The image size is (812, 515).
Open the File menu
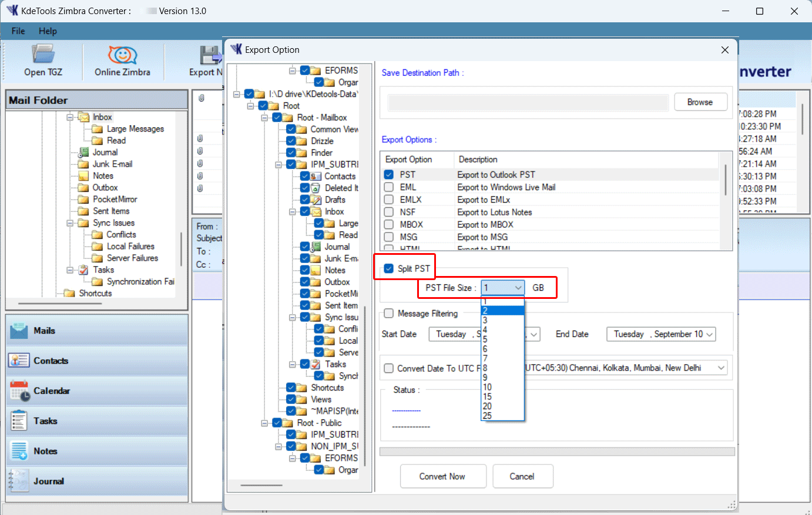pyautogui.click(x=18, y=31)
